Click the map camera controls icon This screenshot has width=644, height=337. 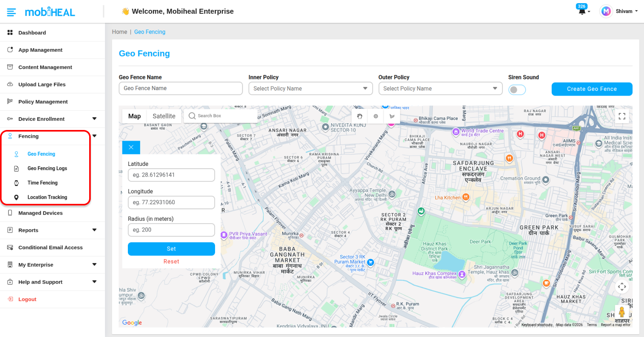point(622,286)
